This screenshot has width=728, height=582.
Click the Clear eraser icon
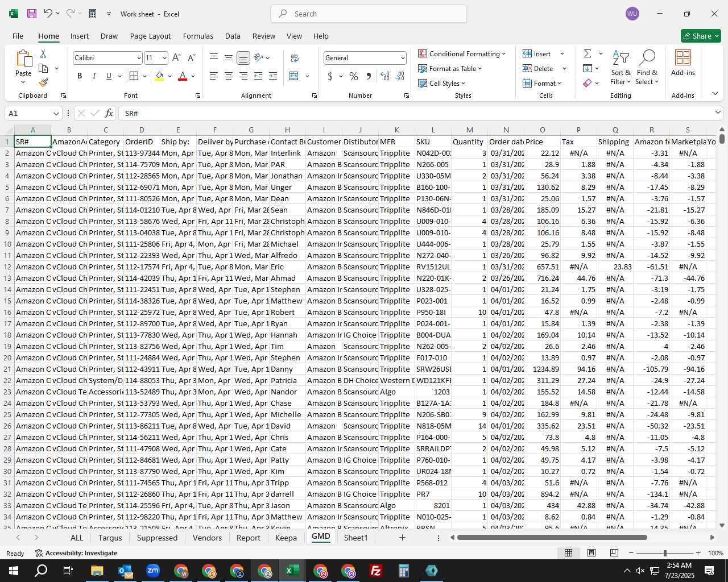588,83
